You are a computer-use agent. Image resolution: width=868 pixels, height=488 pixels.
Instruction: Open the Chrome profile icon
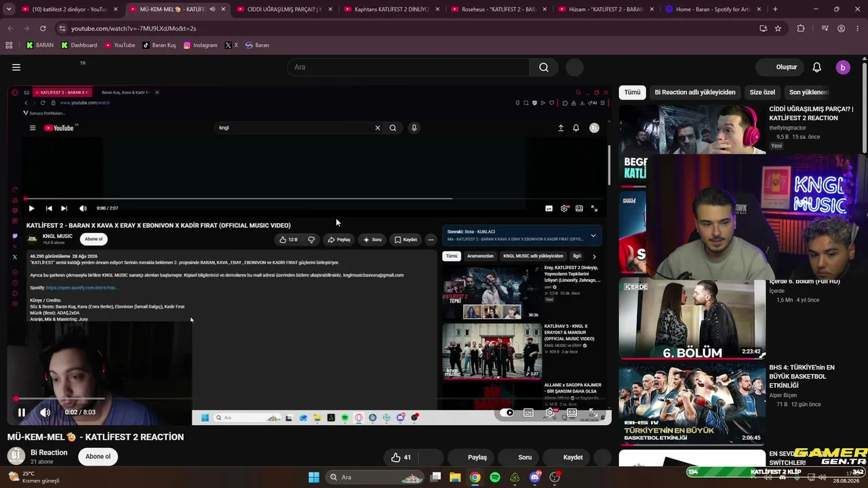point(841,28)
